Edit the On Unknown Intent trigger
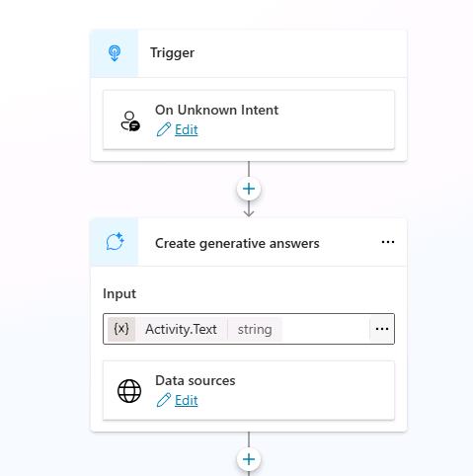 [186, 129]
